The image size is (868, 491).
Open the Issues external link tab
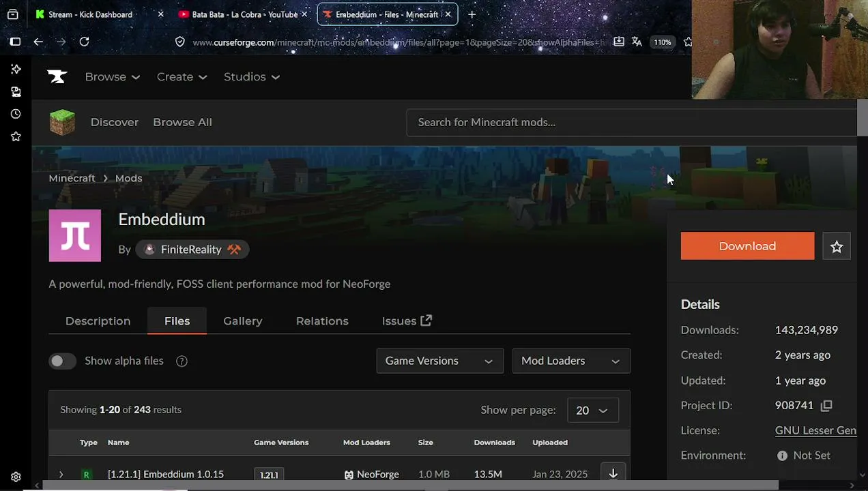407,321
